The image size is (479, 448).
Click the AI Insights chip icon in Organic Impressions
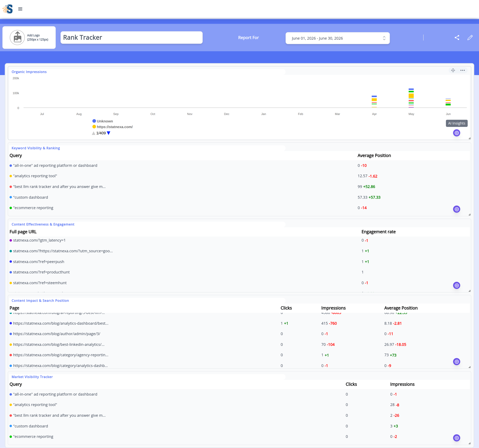pos(457,133)
